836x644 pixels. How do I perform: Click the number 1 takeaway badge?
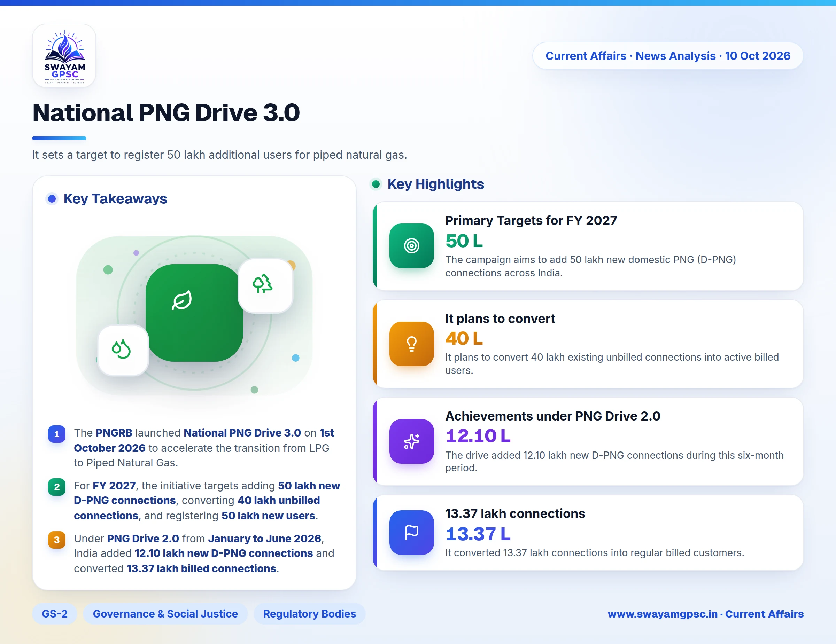pyautogui.click(x=57, y=434)
